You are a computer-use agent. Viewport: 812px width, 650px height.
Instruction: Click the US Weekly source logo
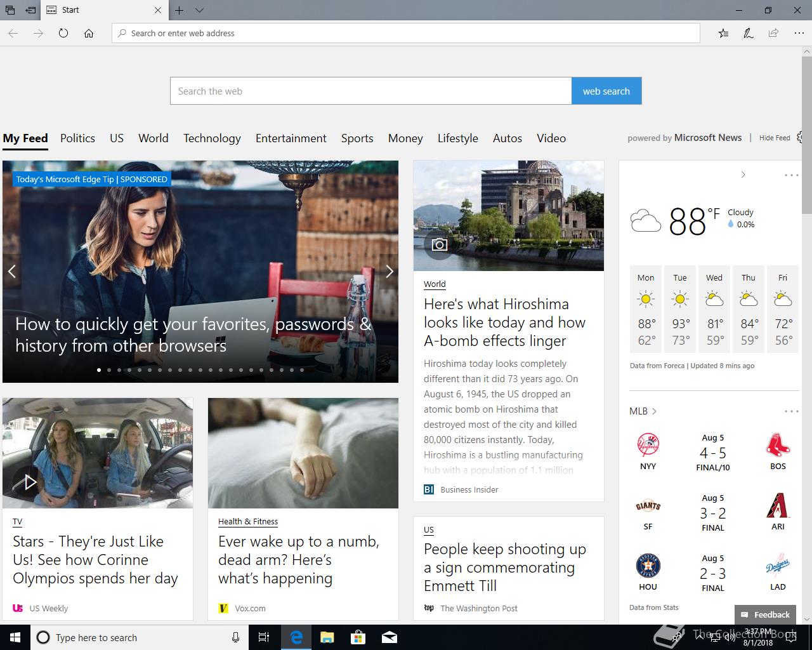(x=18, y=608)
